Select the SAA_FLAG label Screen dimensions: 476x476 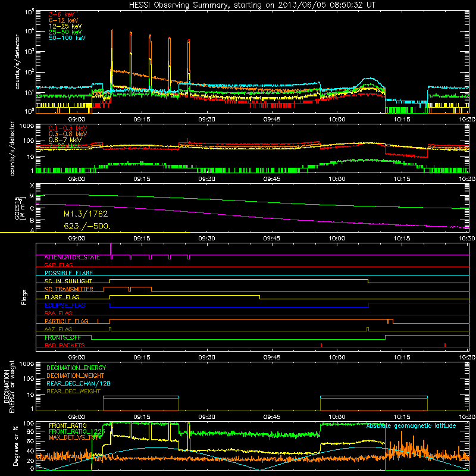pyautogui.click(x=58, y=313)
